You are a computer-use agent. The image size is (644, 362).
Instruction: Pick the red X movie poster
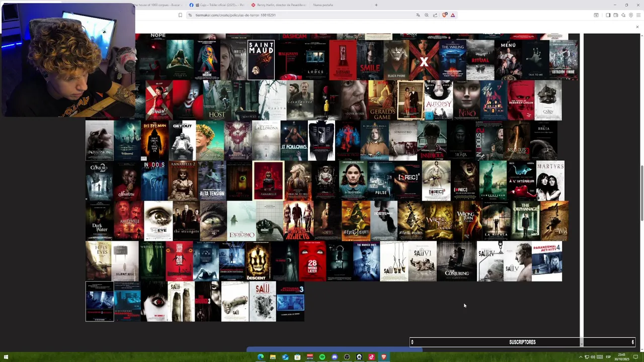click(424, 60)
